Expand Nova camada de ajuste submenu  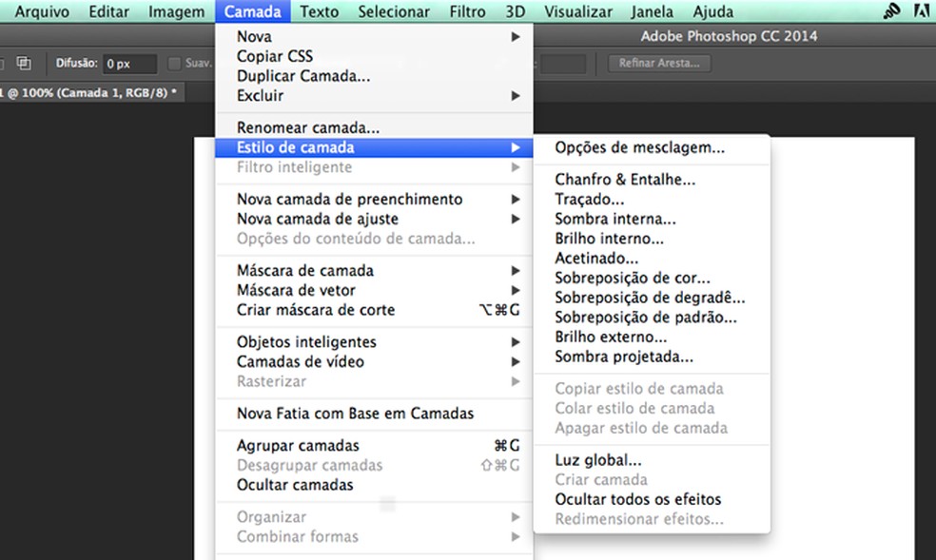point(374,219)
